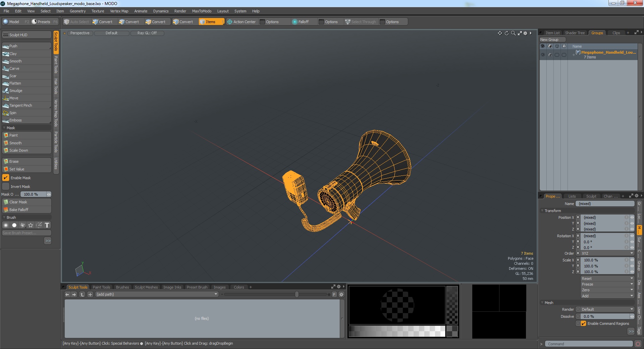Select the Flatten sculpt tool

point(26,83)
